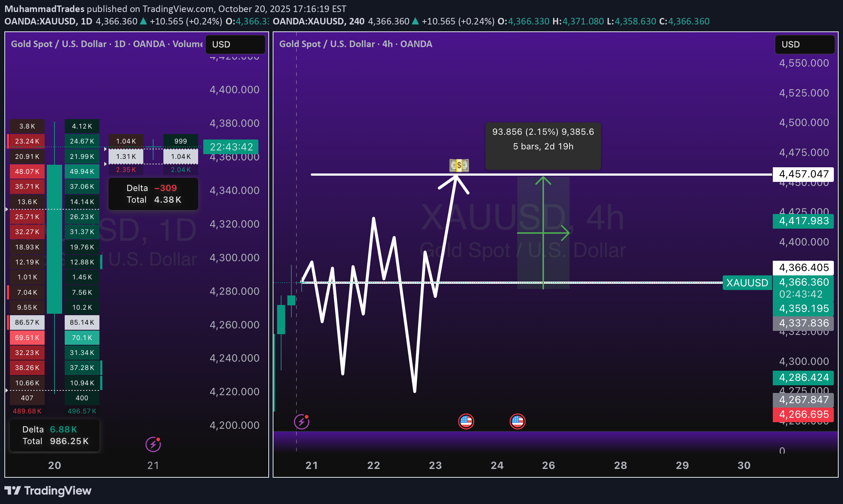Image resolution: width=843 pixels, height=504 pixels.
Task: Open the lightning events icon on 4h chart
Action: (302, 421)
